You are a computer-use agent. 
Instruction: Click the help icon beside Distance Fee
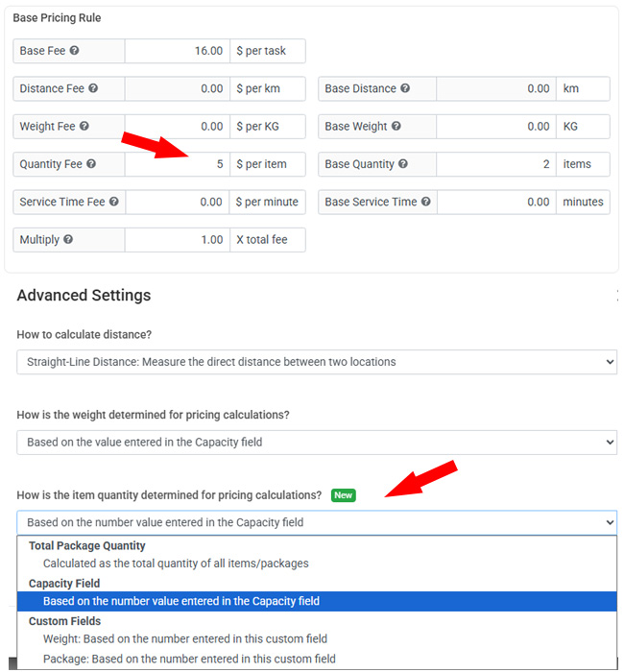[93, 88]
